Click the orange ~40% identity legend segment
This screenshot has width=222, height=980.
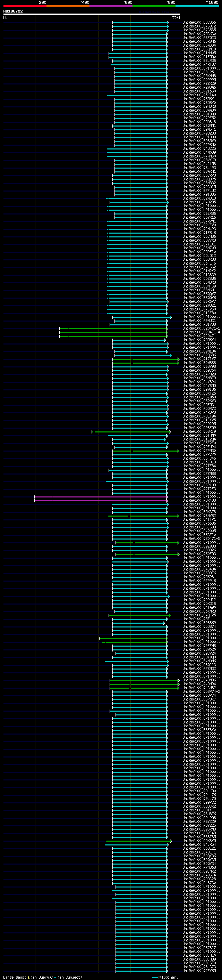pyautogui.click(x=68, y=6)
